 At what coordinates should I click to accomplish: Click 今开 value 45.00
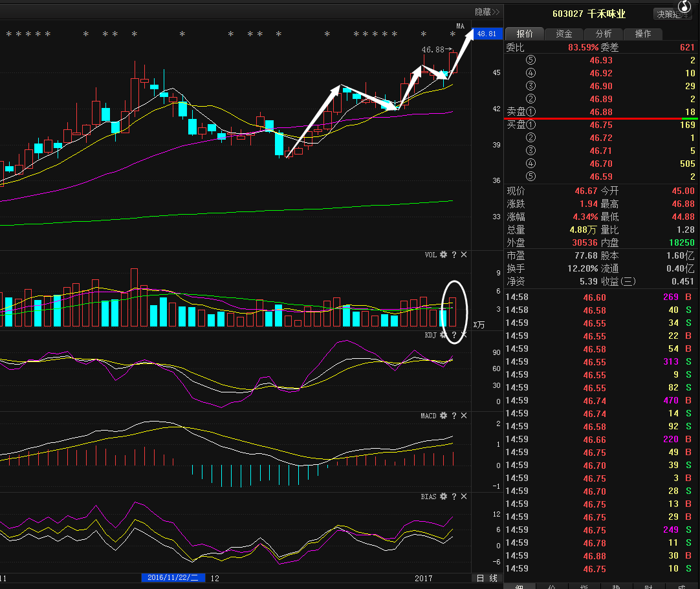(683, 191)
